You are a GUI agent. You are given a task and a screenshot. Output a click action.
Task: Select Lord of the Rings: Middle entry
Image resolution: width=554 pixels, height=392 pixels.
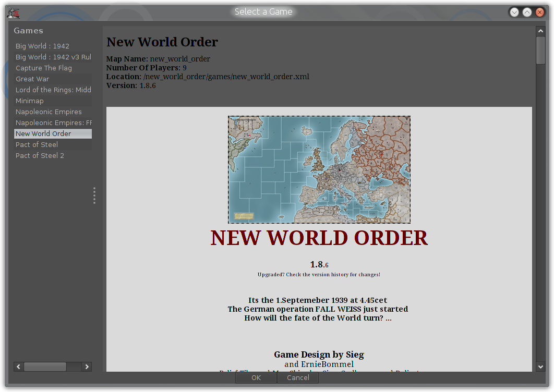pyautogui.click(x=53, y=90)
